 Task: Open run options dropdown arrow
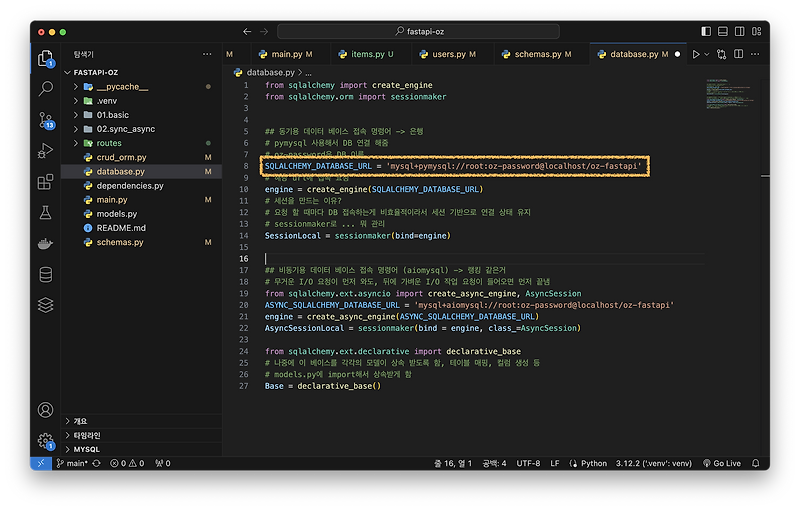(707, 54)
